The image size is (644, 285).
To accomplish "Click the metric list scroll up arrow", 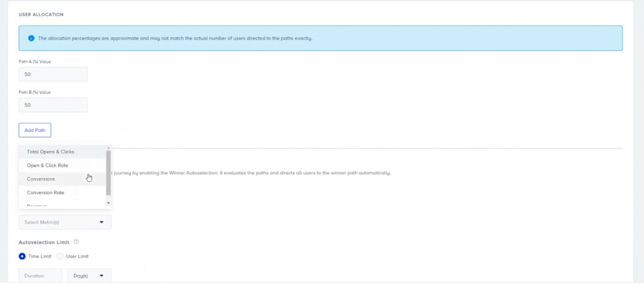I will [108, 148].
